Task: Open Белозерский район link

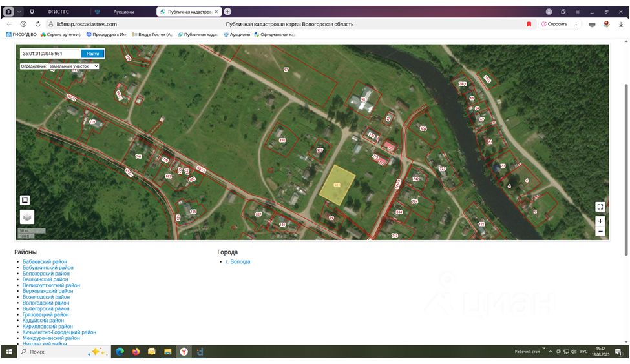Action: 46,274
